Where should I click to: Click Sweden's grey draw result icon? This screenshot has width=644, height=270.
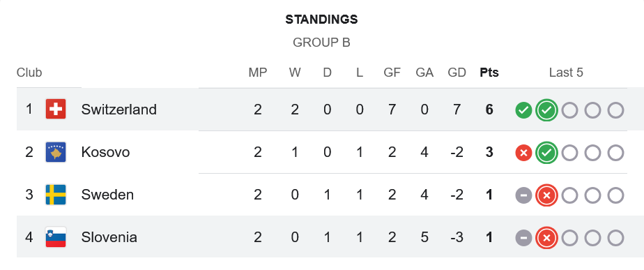(523, 195)
